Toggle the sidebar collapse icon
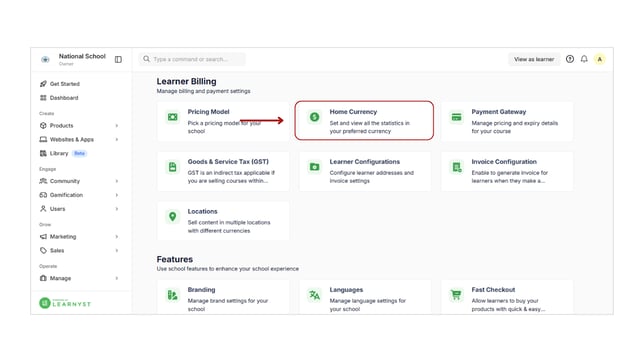Screen dimensions: 644x362 [118, 60]
